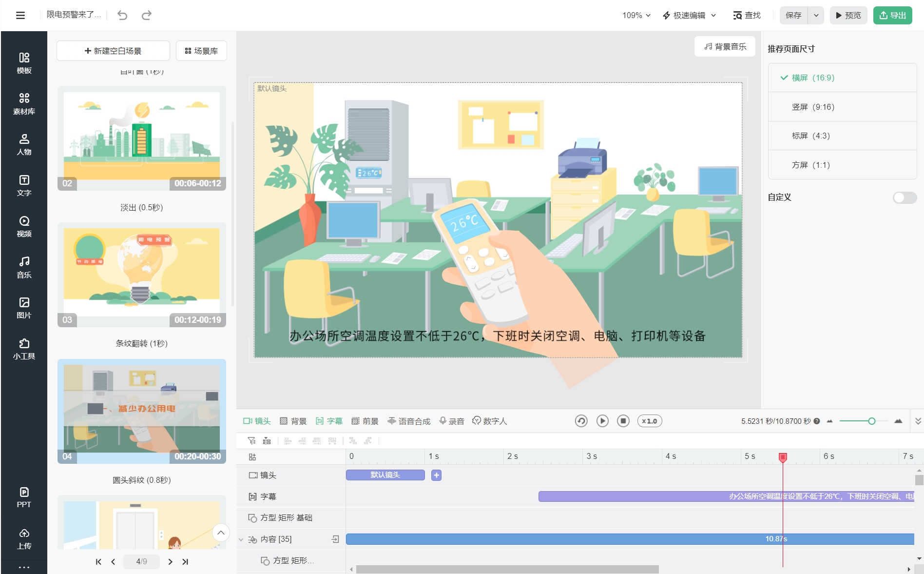The height and width of the screenshot is (574, 924).
Task: Zoom out the timeline (small mountain icon)
Action: pos(830,421)
